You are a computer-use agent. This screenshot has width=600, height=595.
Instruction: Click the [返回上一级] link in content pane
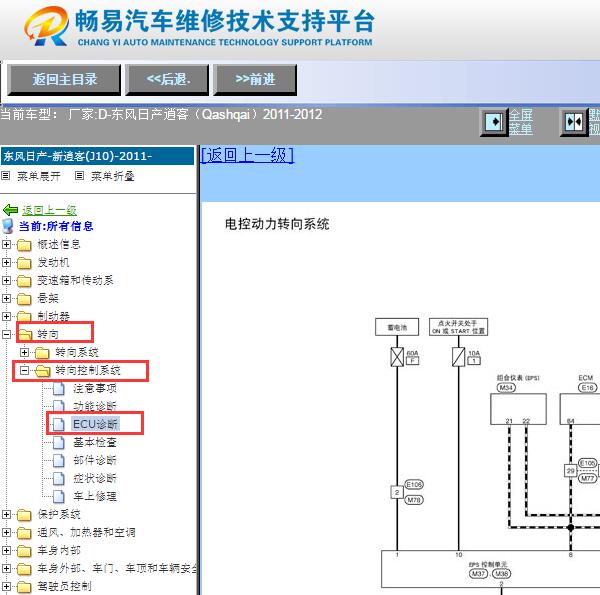click(247, 155)
